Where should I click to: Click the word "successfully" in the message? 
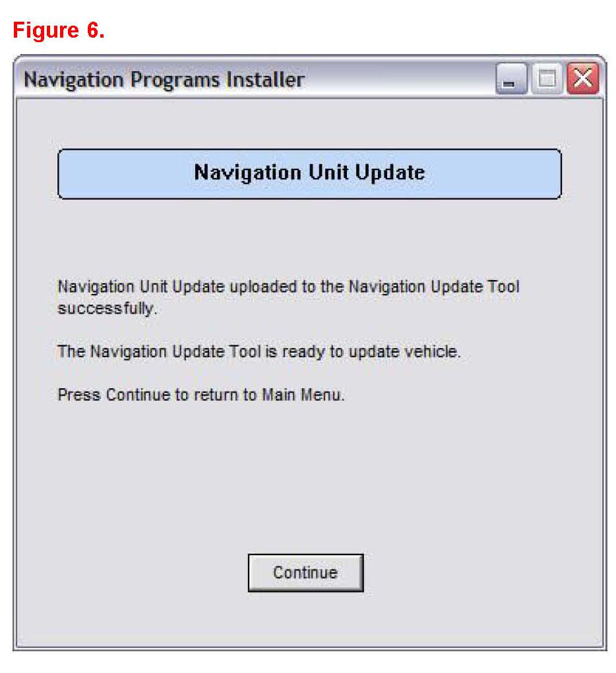tap(106, 308)
